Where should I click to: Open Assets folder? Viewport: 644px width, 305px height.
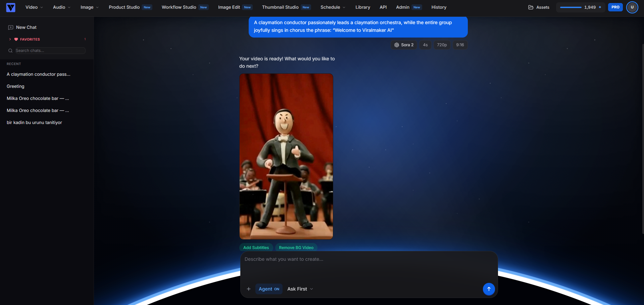pyautogui.click(x=539, y=7)
